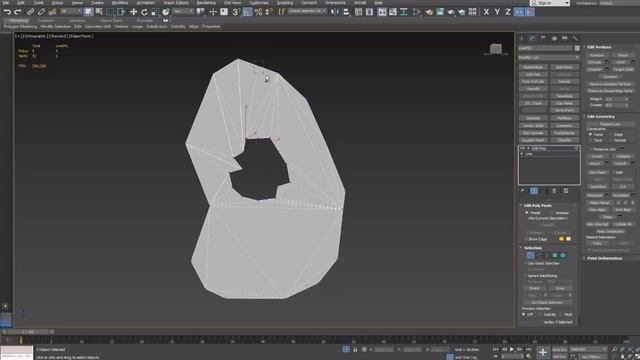
Task: Toggle the 3D Snaps icon
Action: point(236,12)
